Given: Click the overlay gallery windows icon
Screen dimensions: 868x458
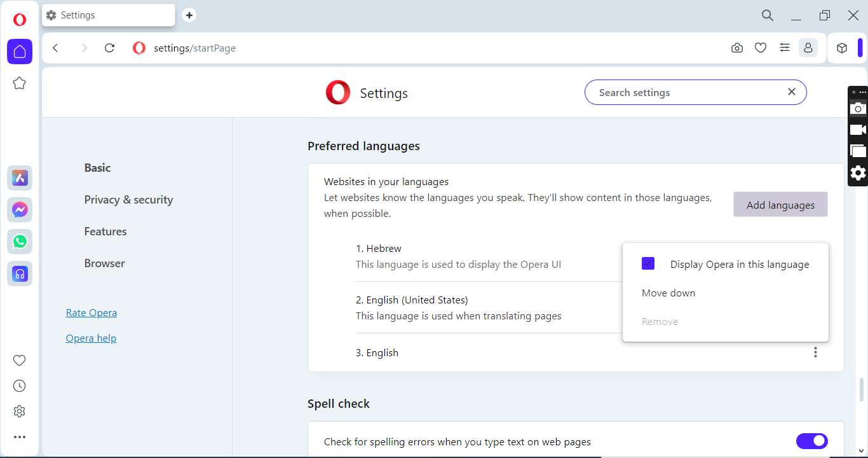Looking at the screenshot, I should point(858,151).
